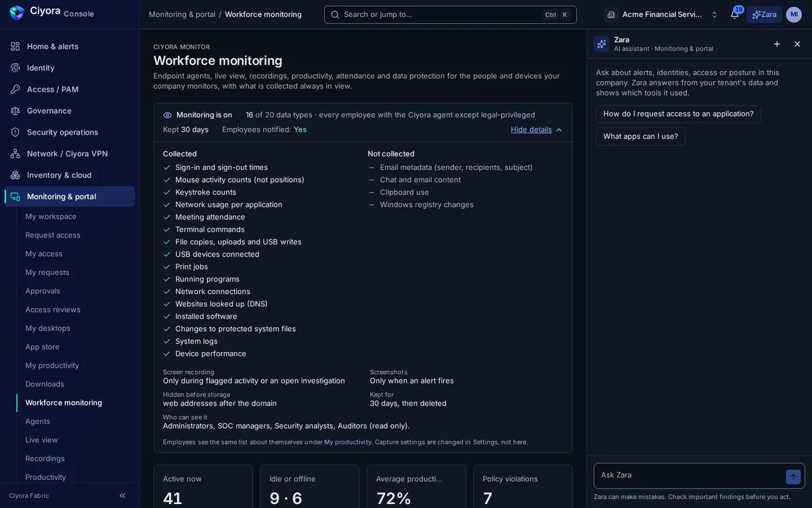Screen dimensions: 812x508
Task: Click organization building icon near Acme
Action: [611, 14]
